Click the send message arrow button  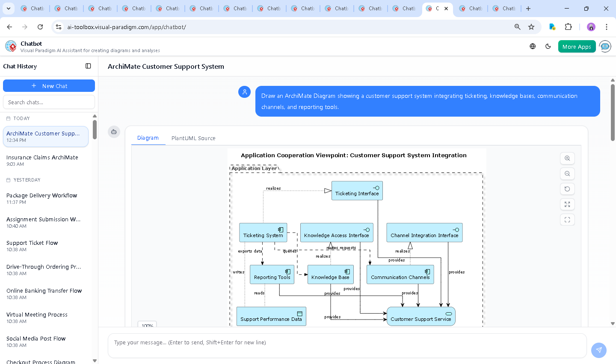[x=598, y=350]
